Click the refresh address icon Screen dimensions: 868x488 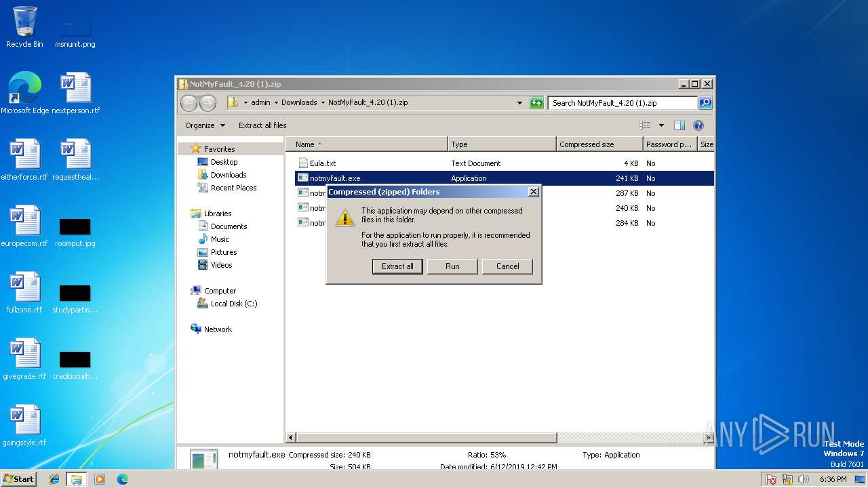tap(536, 103)
